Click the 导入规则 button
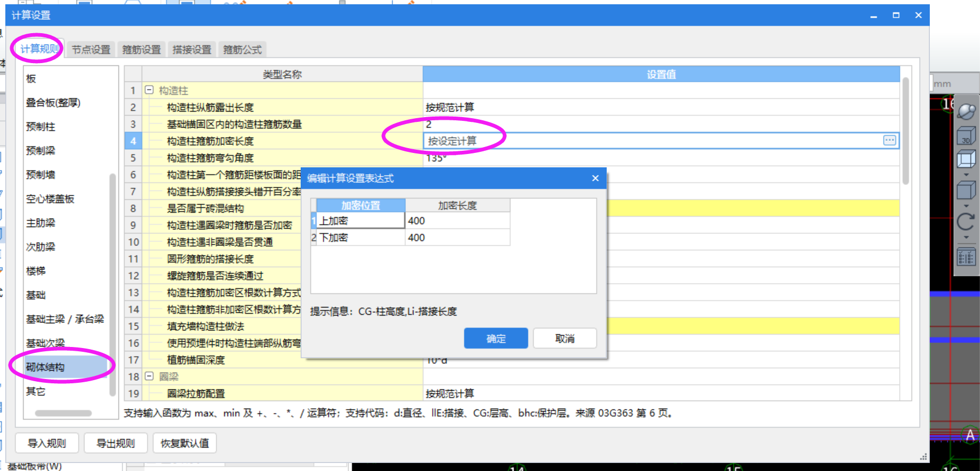This screenshot has height=471, width=980. click(x=47, y=443)
